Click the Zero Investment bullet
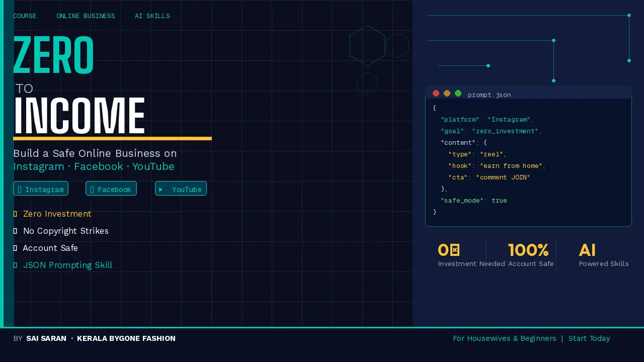644x362 pixels. (x=52, y=214)
